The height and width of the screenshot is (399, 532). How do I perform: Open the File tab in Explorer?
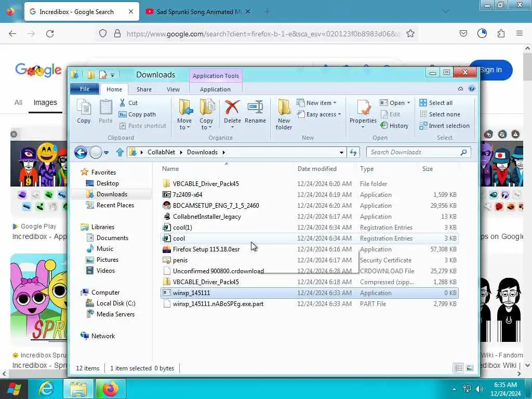[x=85, y=89]
